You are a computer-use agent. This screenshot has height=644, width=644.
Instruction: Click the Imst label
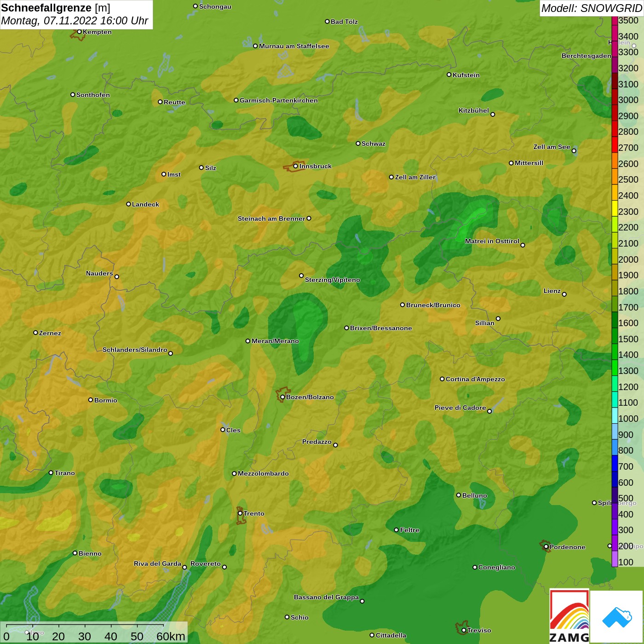tap(174, 174)
